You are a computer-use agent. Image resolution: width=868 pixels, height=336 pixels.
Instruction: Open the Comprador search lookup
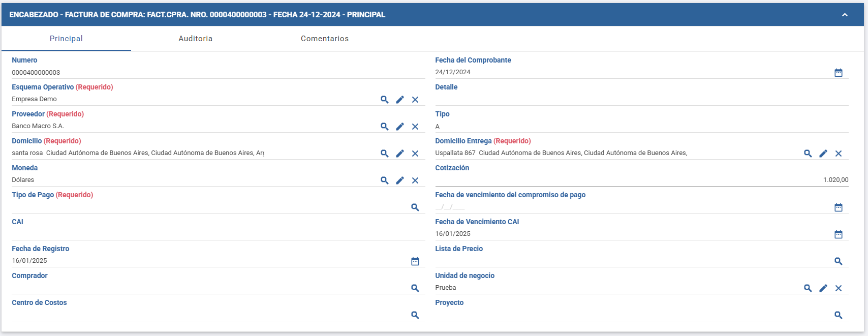[415, 288]
